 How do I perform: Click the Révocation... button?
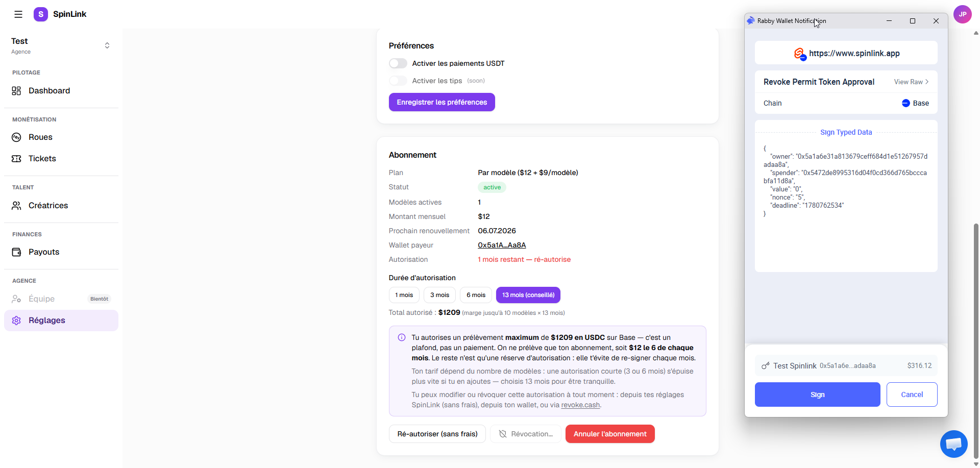click(x=526, y=434)
